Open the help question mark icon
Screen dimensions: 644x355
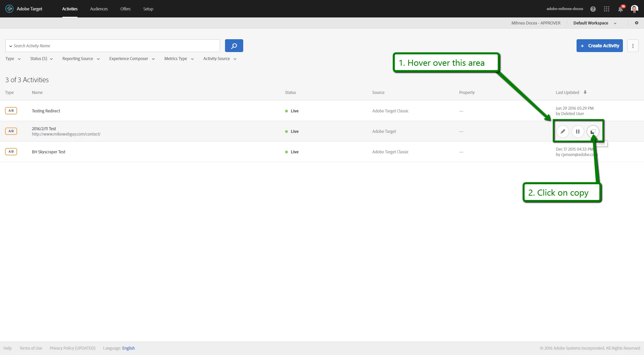click(593, 9)
